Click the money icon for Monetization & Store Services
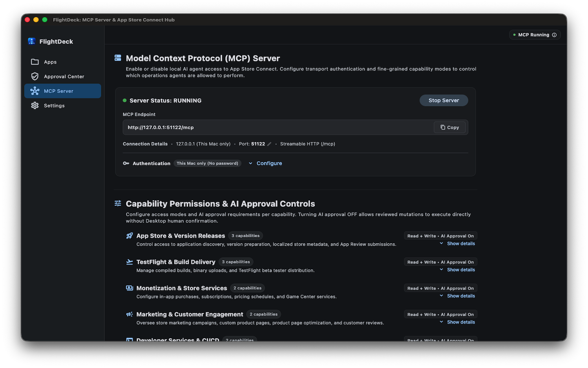The height and width of the screenshot is (368, 588). click(x=129, y=288)
